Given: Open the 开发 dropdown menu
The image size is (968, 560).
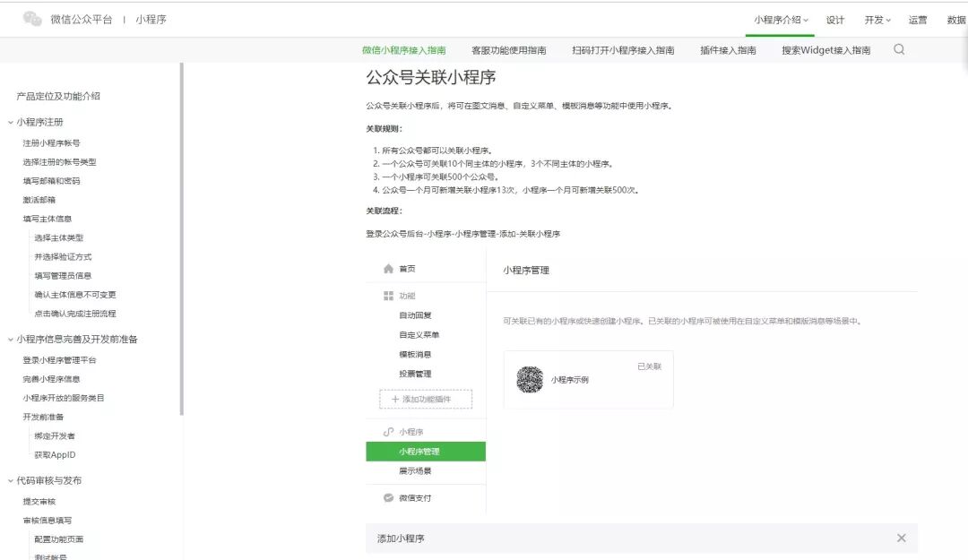Looking at the screenshot, I should point(877,20).
